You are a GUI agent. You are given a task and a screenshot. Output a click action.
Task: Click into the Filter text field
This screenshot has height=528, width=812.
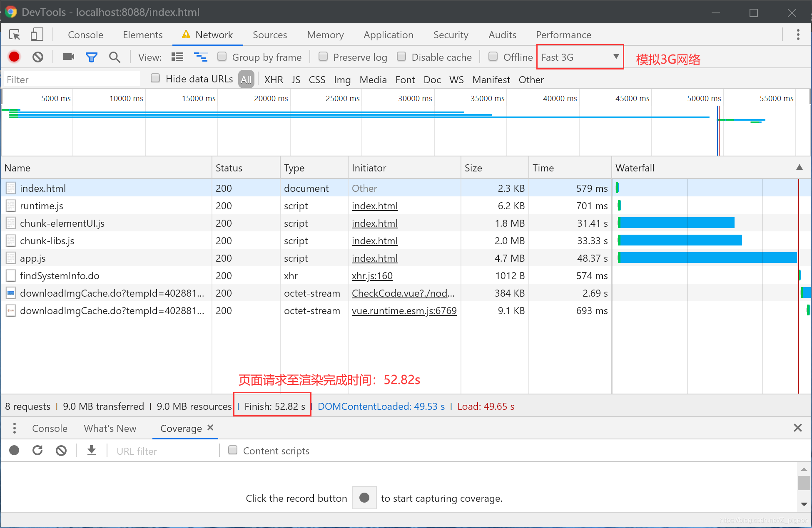click(71, 80)
